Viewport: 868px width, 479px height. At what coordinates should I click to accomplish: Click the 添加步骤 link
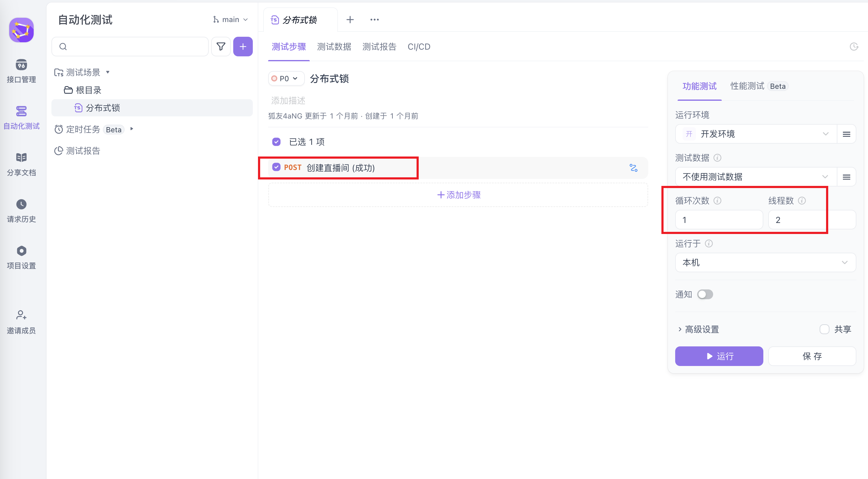[458, 195]
